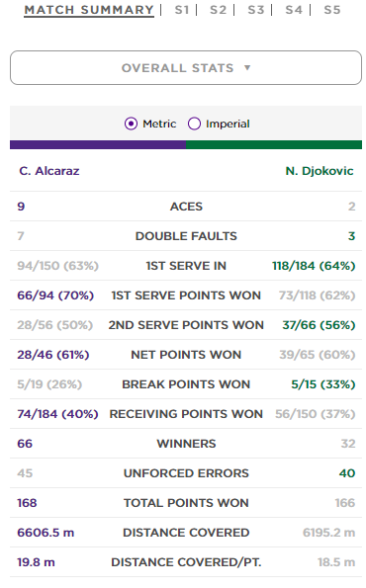Click the green Djokovic color bar

[x=274, y=144]
